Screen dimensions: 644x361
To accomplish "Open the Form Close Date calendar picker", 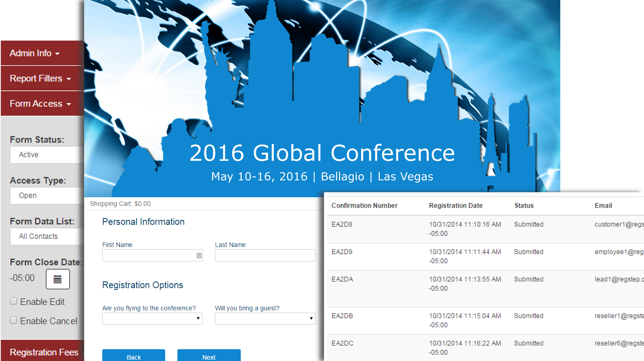I will (x=57, y=279).
